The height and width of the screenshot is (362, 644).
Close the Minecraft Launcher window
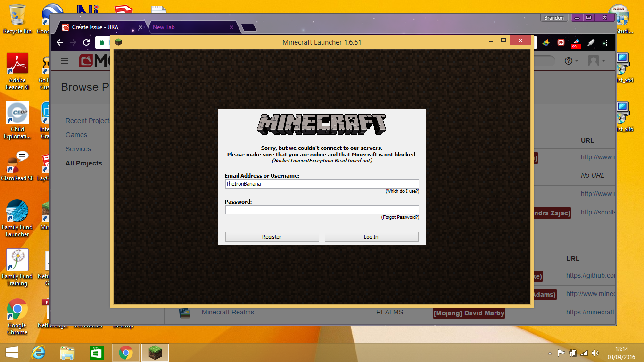(x=520, y=41)
